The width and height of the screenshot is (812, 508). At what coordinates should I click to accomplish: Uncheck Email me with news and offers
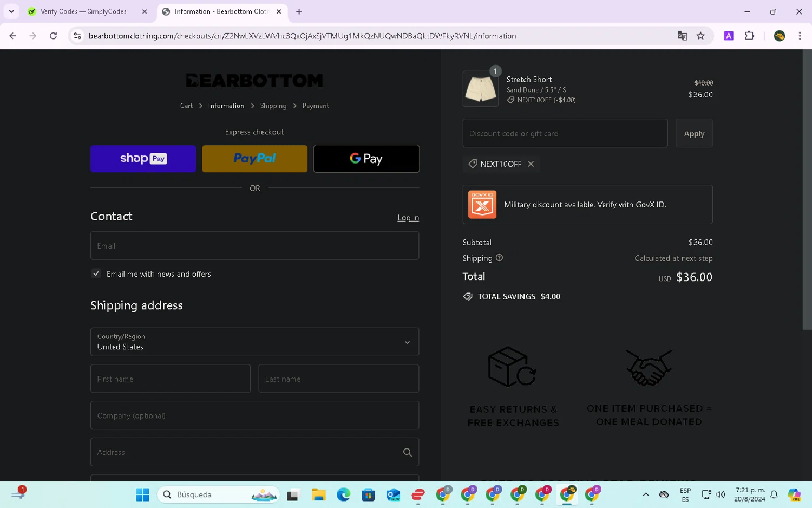pyautogui.click(x=96, y=273)
